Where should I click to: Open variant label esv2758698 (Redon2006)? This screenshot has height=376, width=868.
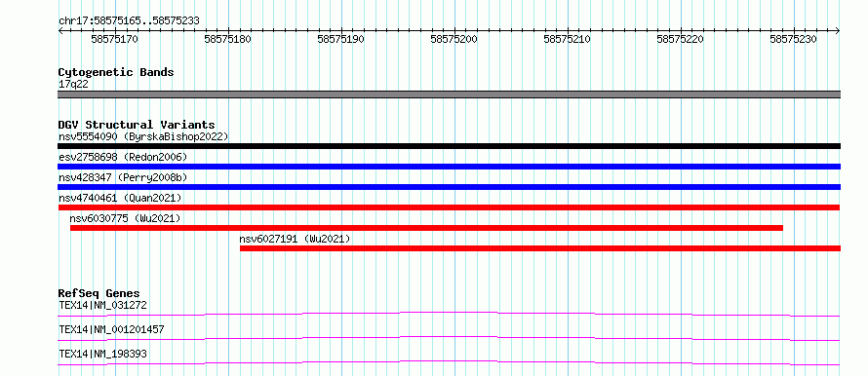click(123, 157)
